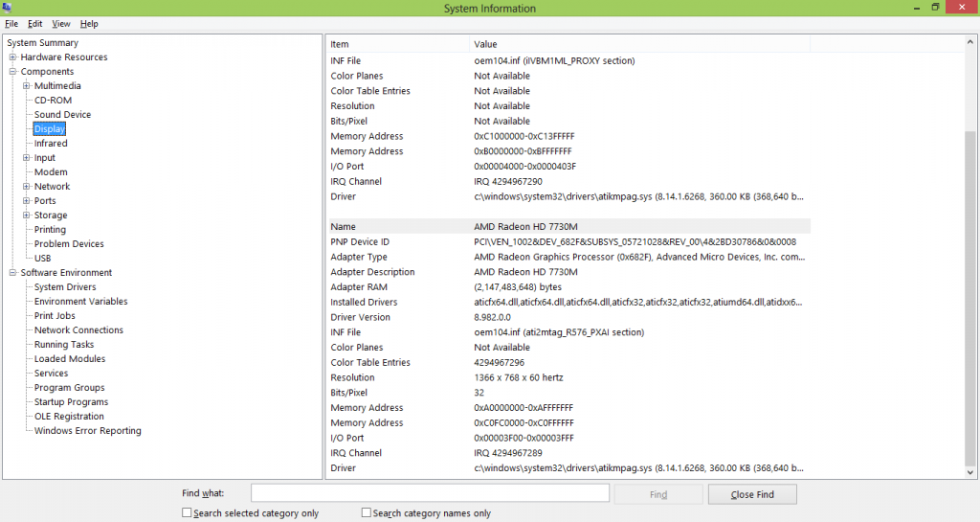This screenshot has width=980, height=522.
Task: Select System Drivers in the tree
Action: click(65, 287)
